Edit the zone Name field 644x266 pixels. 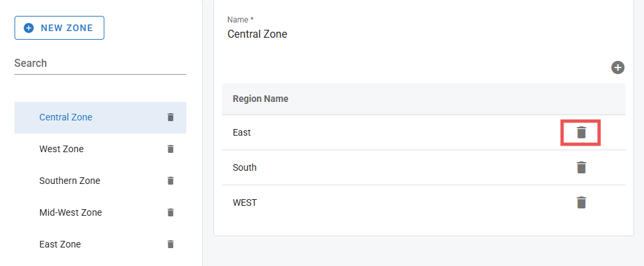pos(423,34)
